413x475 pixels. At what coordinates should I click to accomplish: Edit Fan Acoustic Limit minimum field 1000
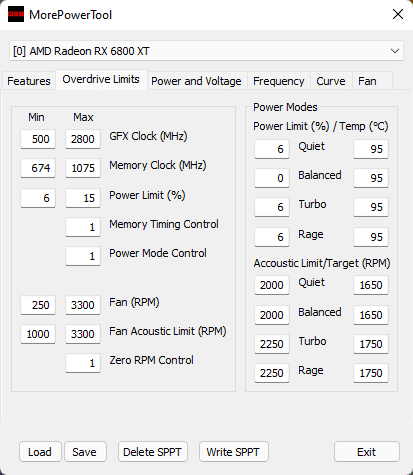click(x=38, y=334)
